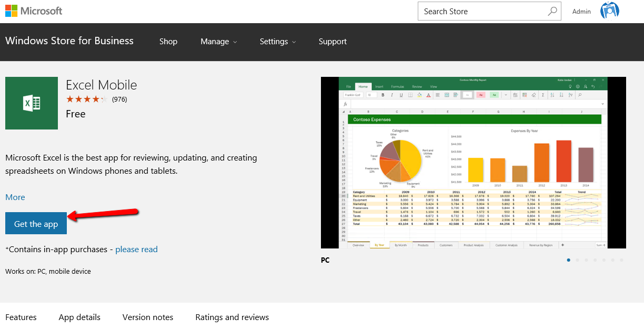Expand the Settings dropdown menu
This screenshot has width=644, height=329.
(277, 42)
